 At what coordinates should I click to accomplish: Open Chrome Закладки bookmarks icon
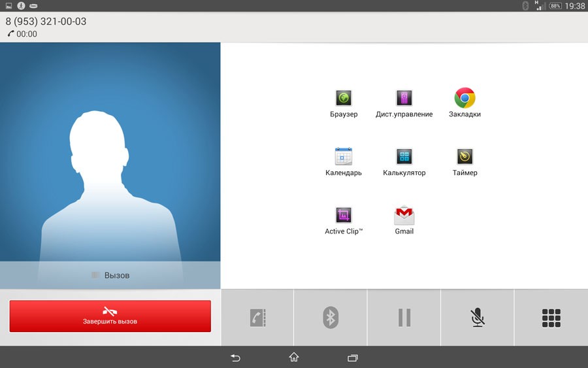(465, 98)
